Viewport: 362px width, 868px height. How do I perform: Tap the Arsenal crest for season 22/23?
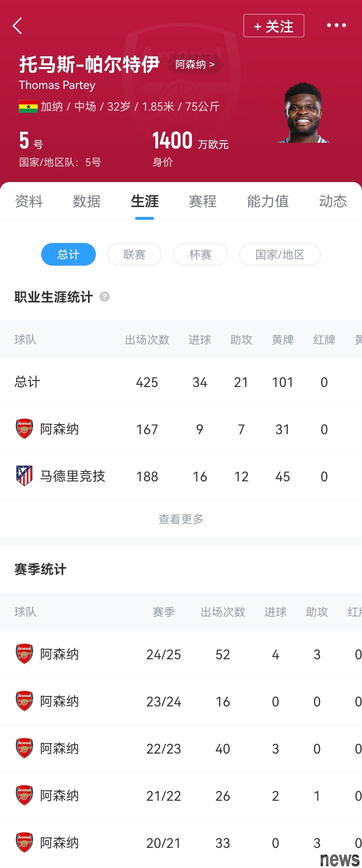[24, 748]
